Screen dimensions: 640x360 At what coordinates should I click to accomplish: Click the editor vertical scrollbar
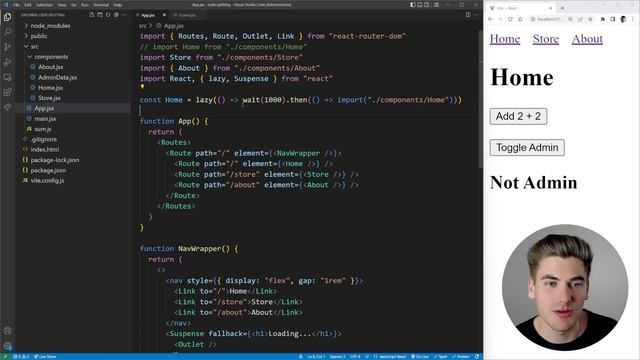tap(480, 98)
